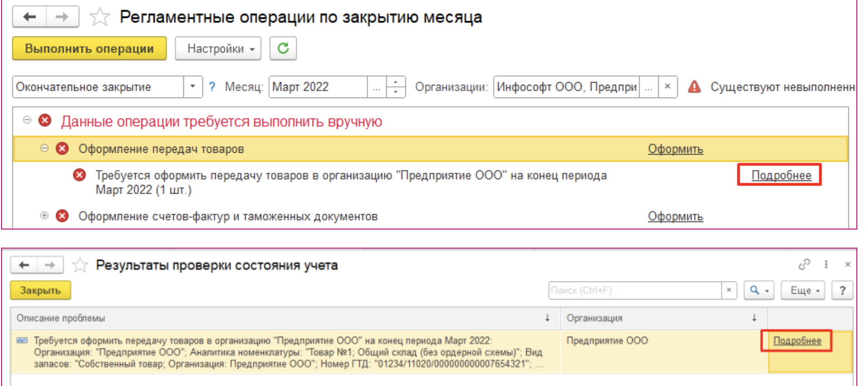Copy link using the chain icon
Screen dimensions: 868x386
click(x=804, y=264)
